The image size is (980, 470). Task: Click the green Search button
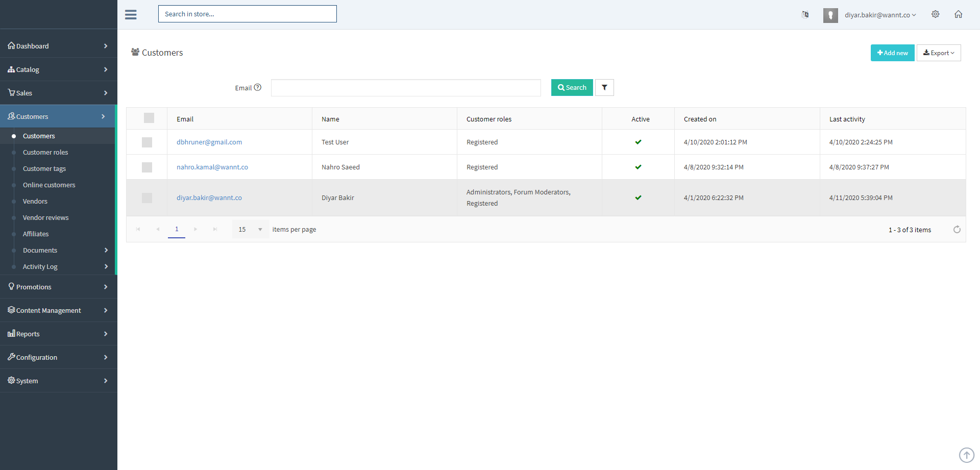point(572,88)
